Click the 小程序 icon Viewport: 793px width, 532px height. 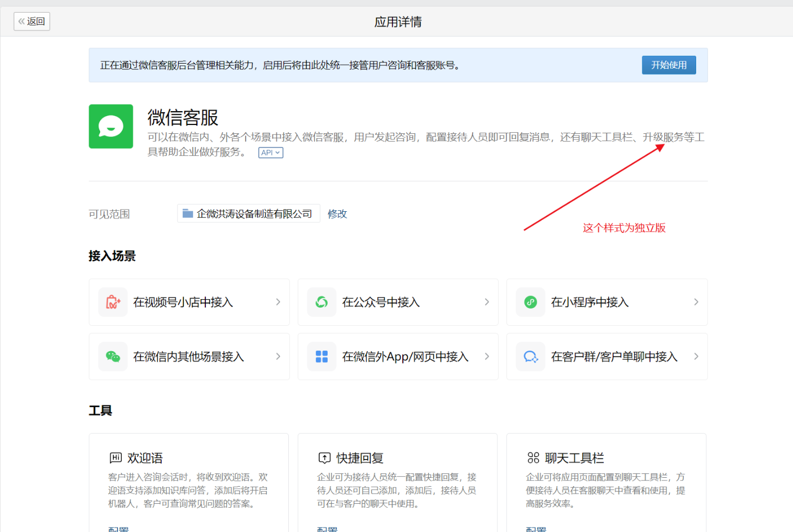[x=531, y=302]
